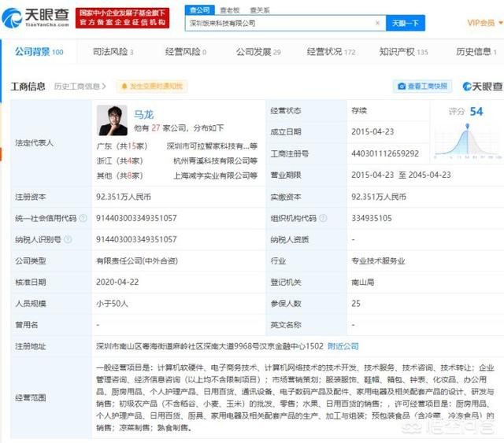Select business term 2015-04-23 至 2045-04-23

pos(401,175)
